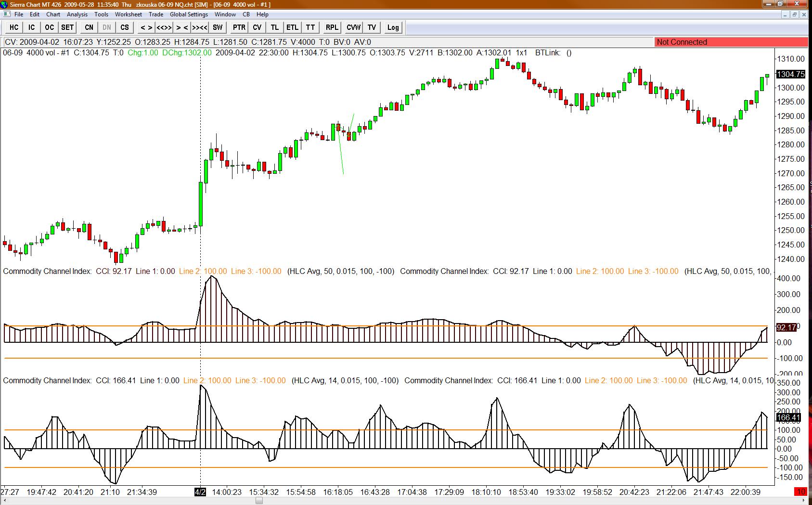Click the 19:47:42 time axis label
The image size is (812, 505).
[41, 492]
